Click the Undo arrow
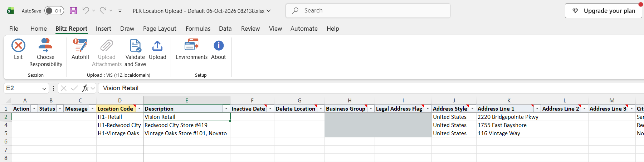Viewport: 644px width, 162px height. (86, 11)
